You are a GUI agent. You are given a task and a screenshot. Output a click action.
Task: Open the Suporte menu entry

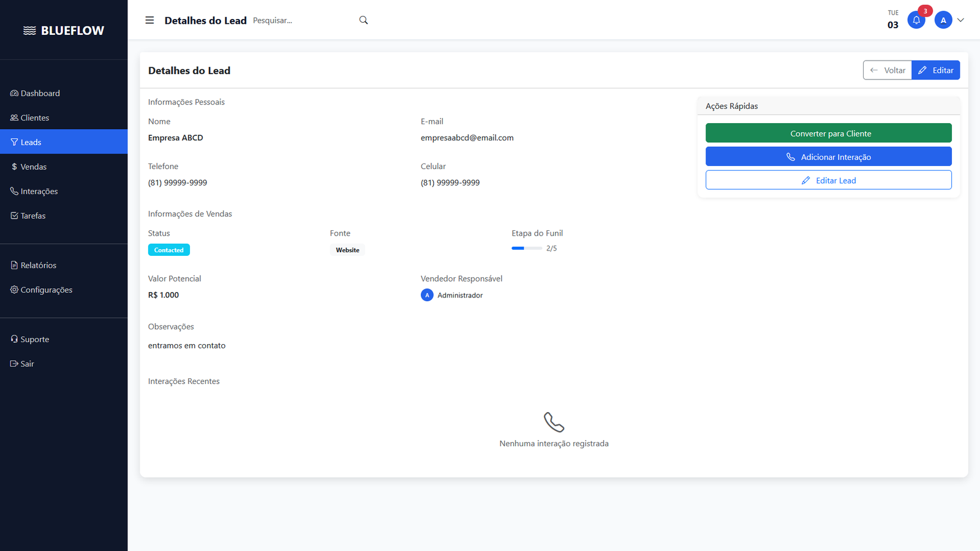34,339
